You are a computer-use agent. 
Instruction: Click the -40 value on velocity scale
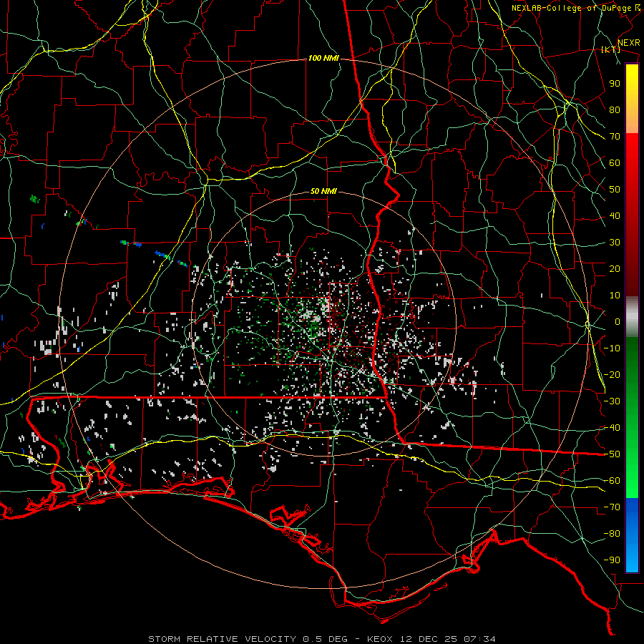pyautogui.click(x=612, y=428)
